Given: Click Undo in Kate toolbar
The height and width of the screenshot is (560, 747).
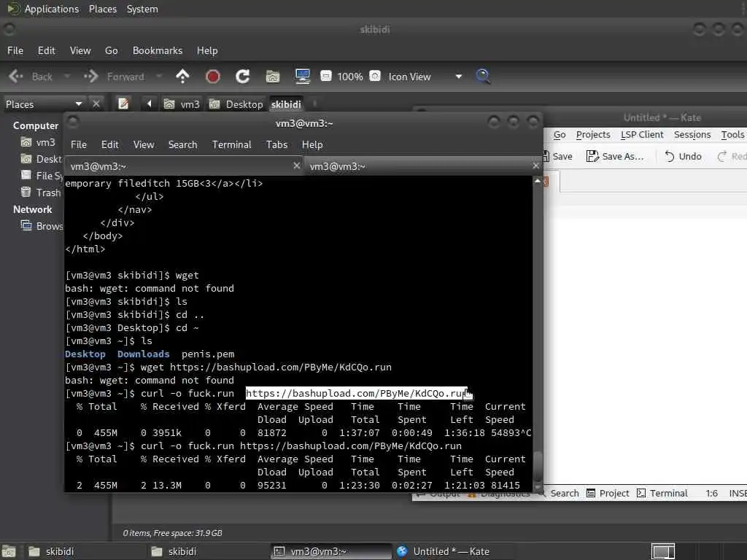Looking at the screenshot, I should coord(683,156).
